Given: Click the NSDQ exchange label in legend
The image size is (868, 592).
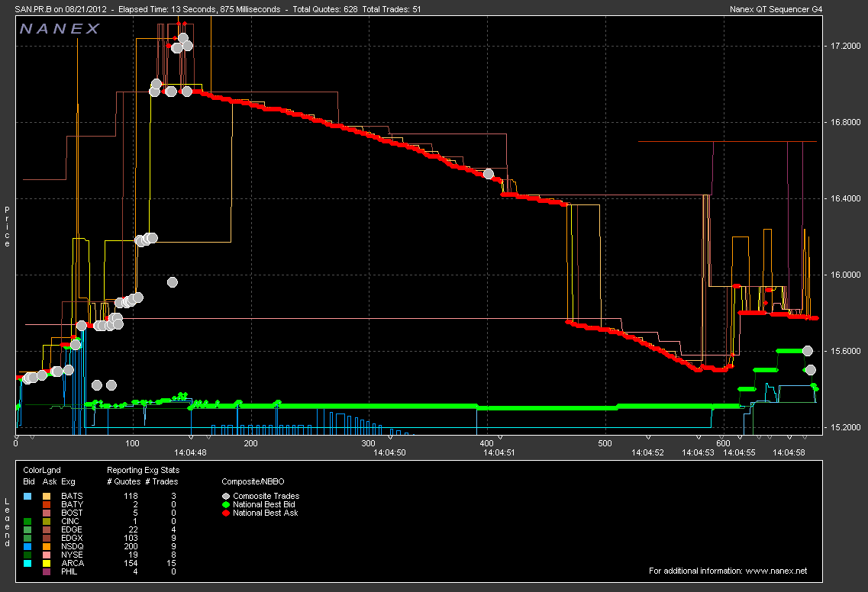Looking at the screenshot, I should pos(72,546).
